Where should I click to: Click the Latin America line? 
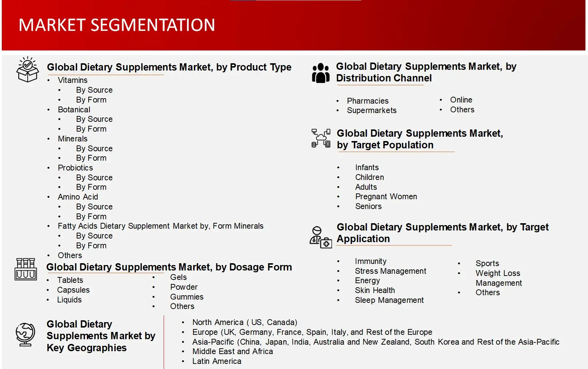coord(217,361)
